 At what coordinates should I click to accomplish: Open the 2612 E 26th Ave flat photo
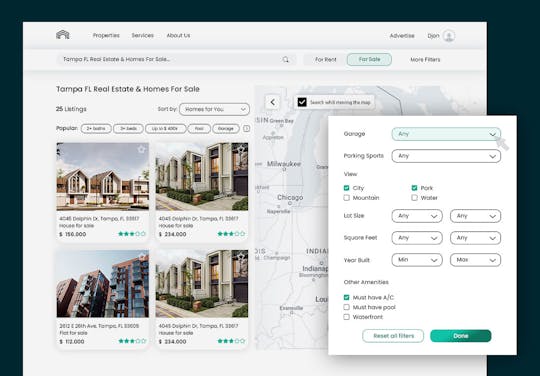pos(103,283)
